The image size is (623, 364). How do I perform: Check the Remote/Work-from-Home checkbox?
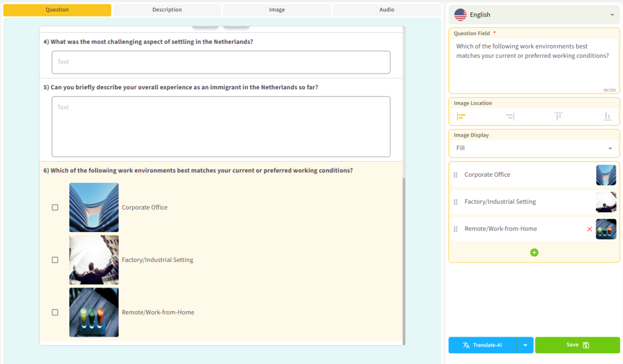pos(55,312)
